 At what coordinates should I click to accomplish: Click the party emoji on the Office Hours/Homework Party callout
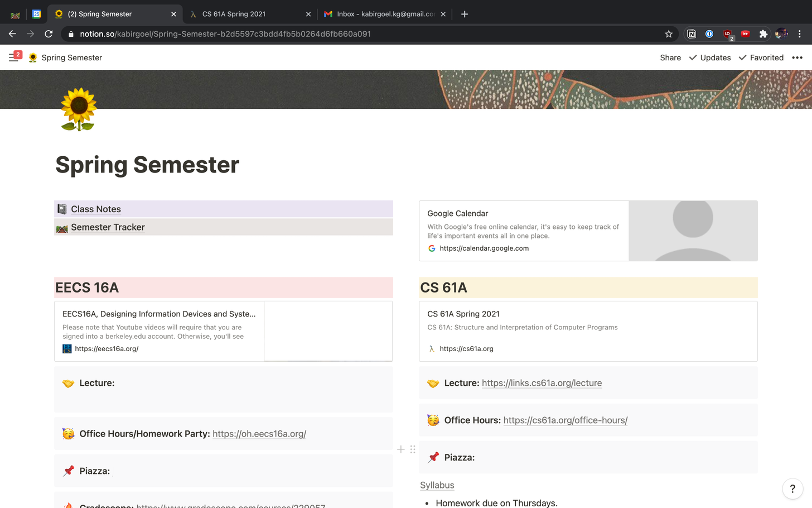coord(68,434)
